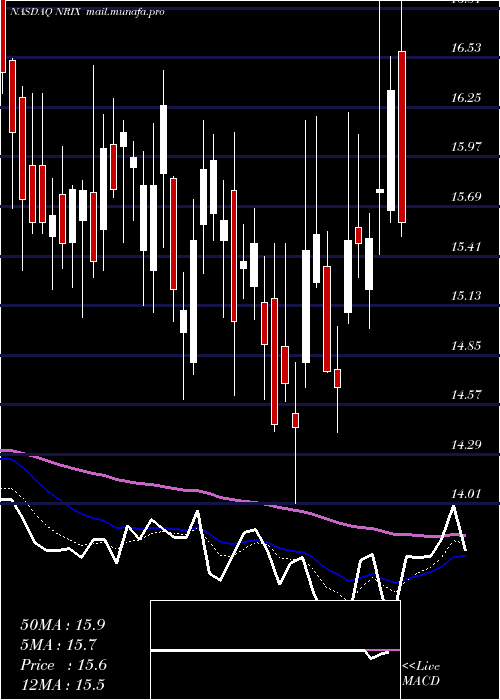
Task: Click the NASDAQ NRIX ticker label
Action: pyautogui.click(x=45, y=12)
